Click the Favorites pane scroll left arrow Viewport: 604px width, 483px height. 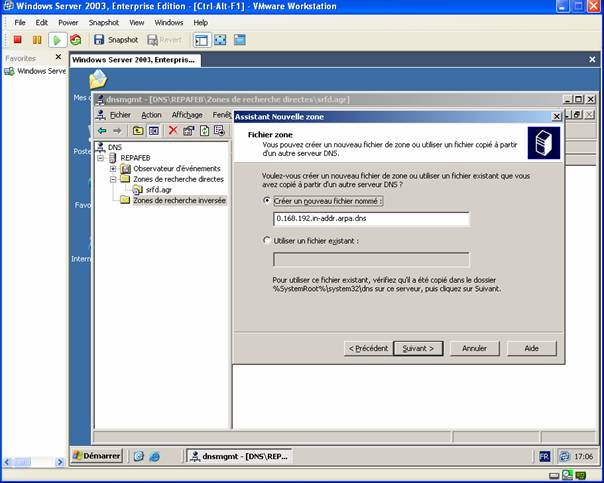point(7,462)
